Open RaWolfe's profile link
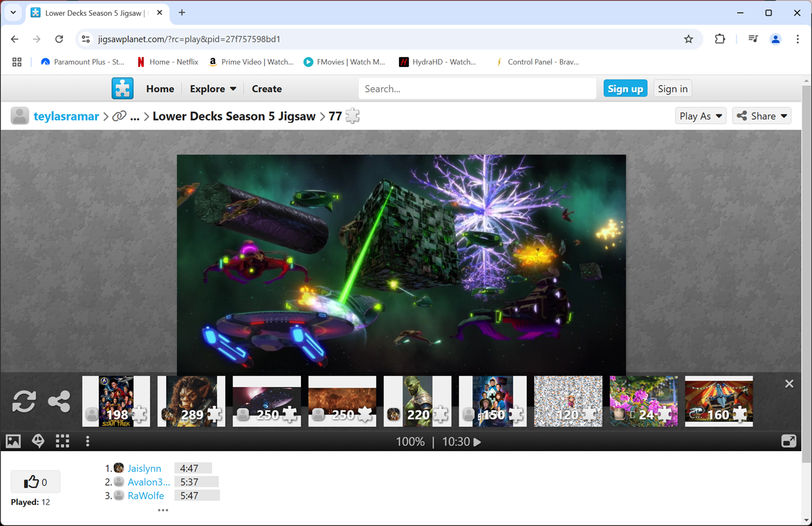 [x=146, y=496]
